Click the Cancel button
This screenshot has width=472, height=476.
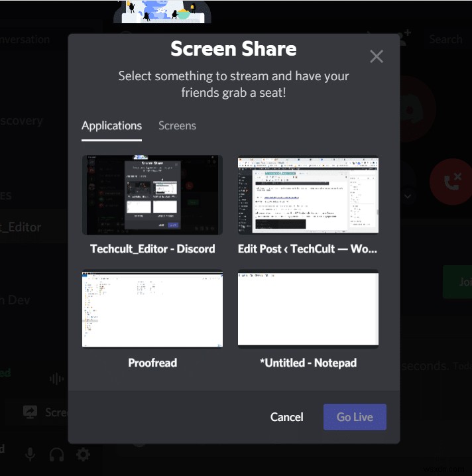coord(287,417)
